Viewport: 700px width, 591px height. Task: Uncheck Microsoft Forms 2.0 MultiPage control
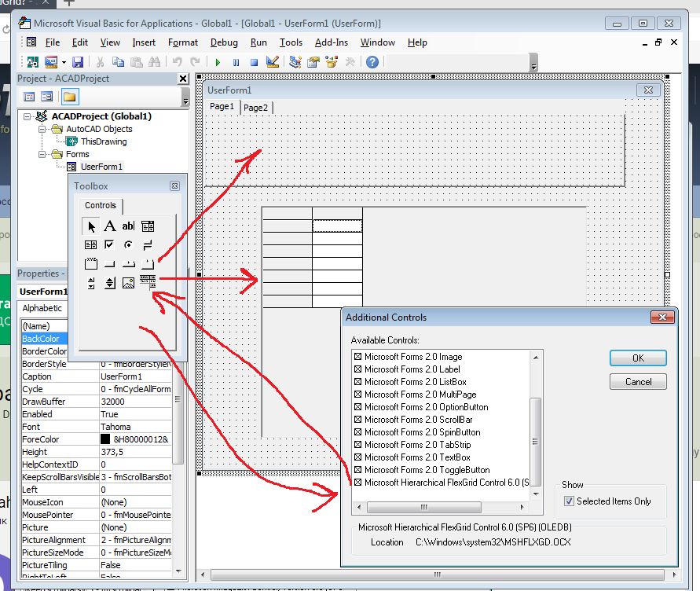coord(357,395)
